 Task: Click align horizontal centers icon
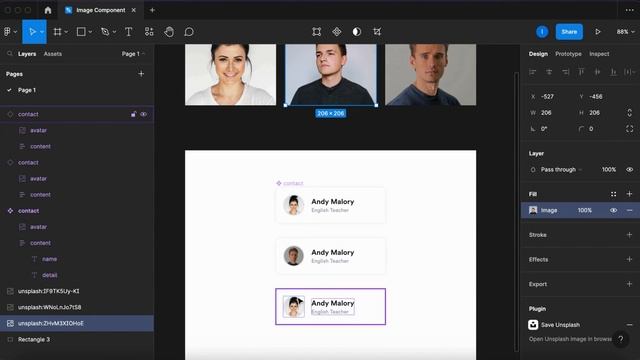point(549,72)
